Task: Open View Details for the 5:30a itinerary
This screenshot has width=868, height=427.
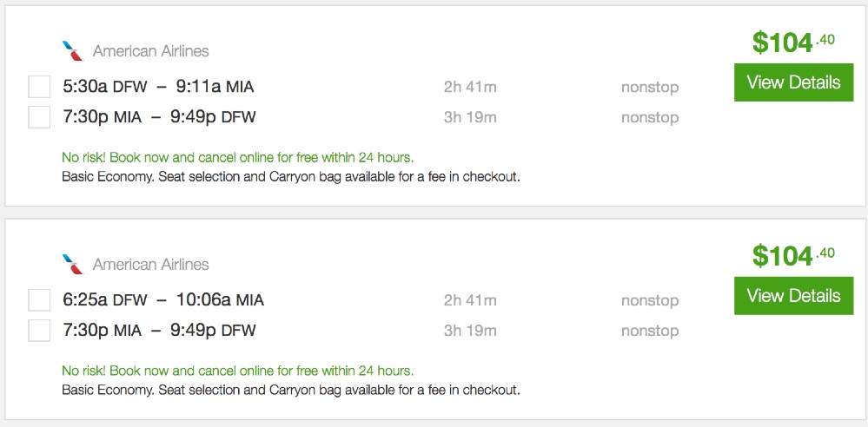Action: click(793, 82)
